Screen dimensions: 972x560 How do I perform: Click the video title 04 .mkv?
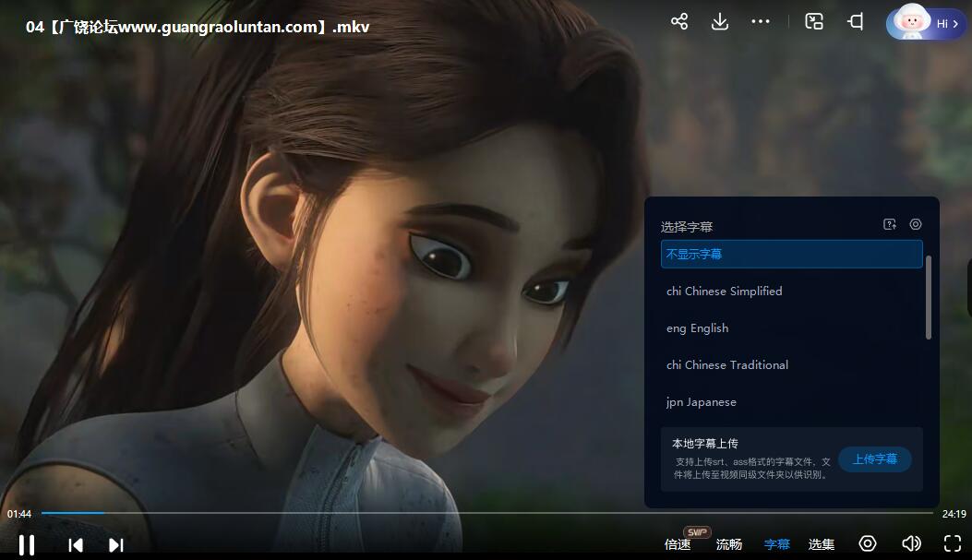pyautogui.click(x=198, y=28)
